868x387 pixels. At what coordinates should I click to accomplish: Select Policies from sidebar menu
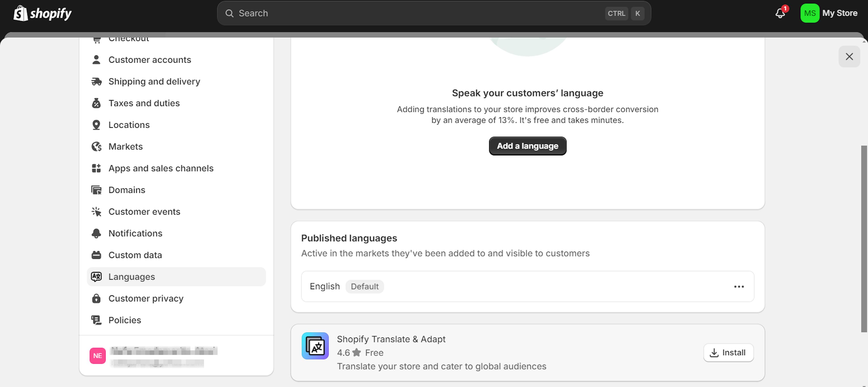point(125,320)
